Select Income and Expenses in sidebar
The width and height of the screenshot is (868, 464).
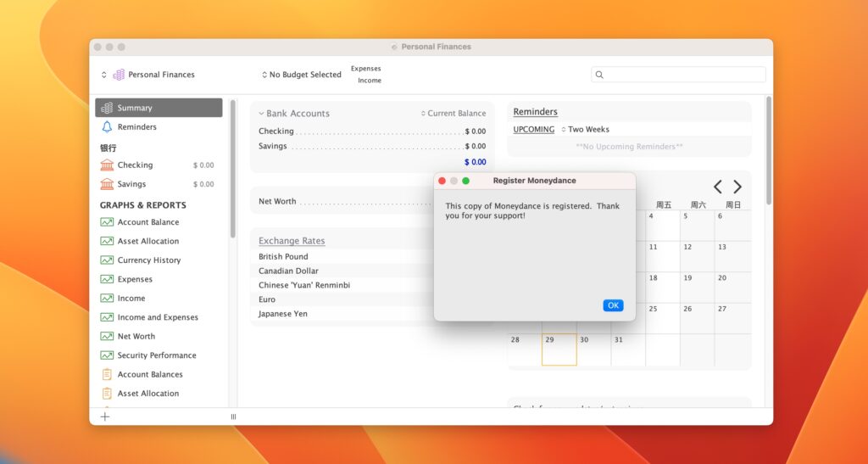tap(158, 317)
